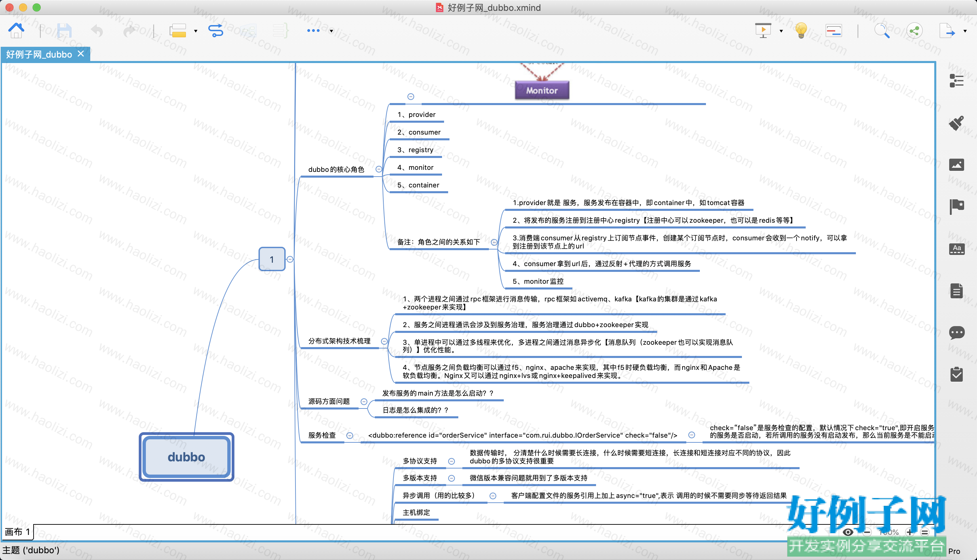Start presentation mode with the play screen icon
The image size is (977, 560).
click(x=763, y=31)
